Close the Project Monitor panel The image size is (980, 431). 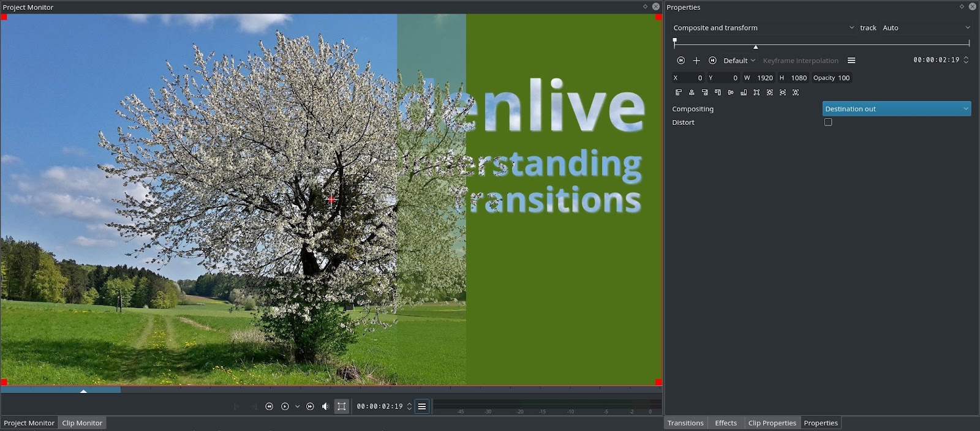(x=656, y=7)
